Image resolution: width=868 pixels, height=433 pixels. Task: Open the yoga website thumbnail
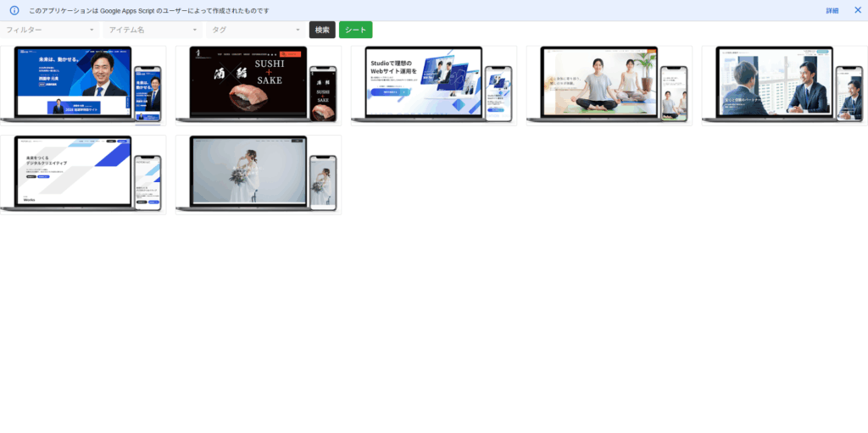pos(609,86)
